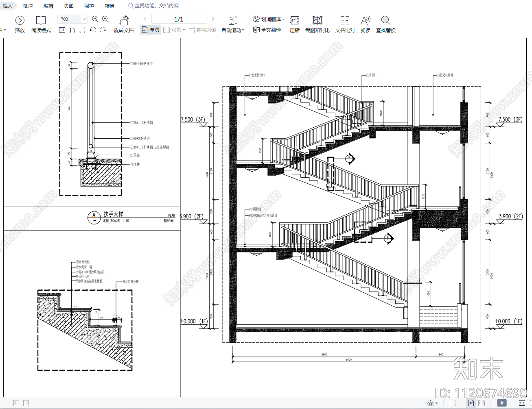Open 阅读模式 reading mode
The width and height of the screenshot is (532, 409).
[x=41, y=21]
